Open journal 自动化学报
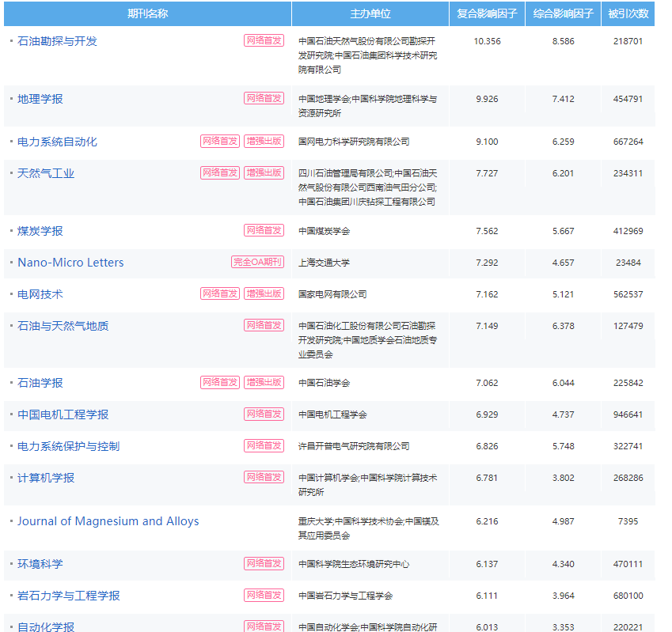This screenshot has width=672, height=632. tap(45, 627)
